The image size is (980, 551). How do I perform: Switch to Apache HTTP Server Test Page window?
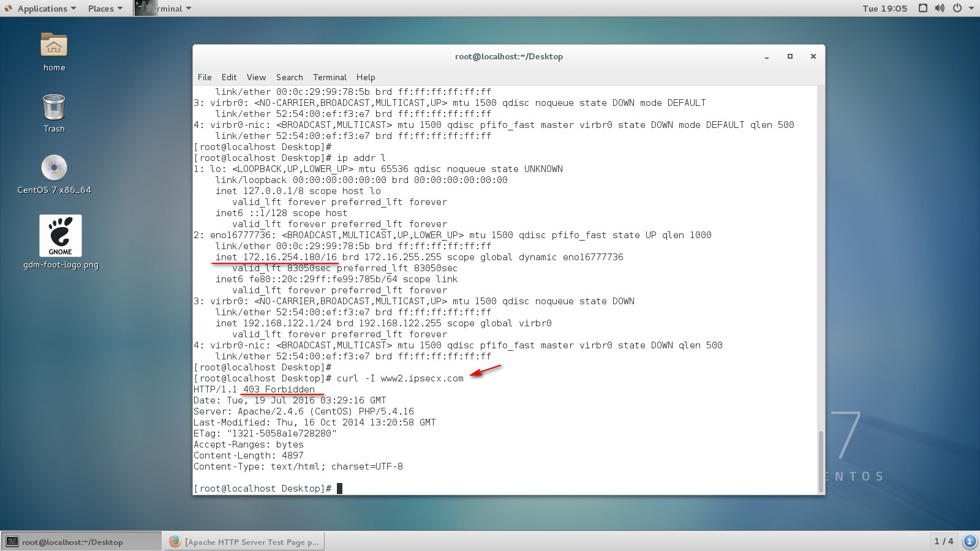[x=244, y=541]
